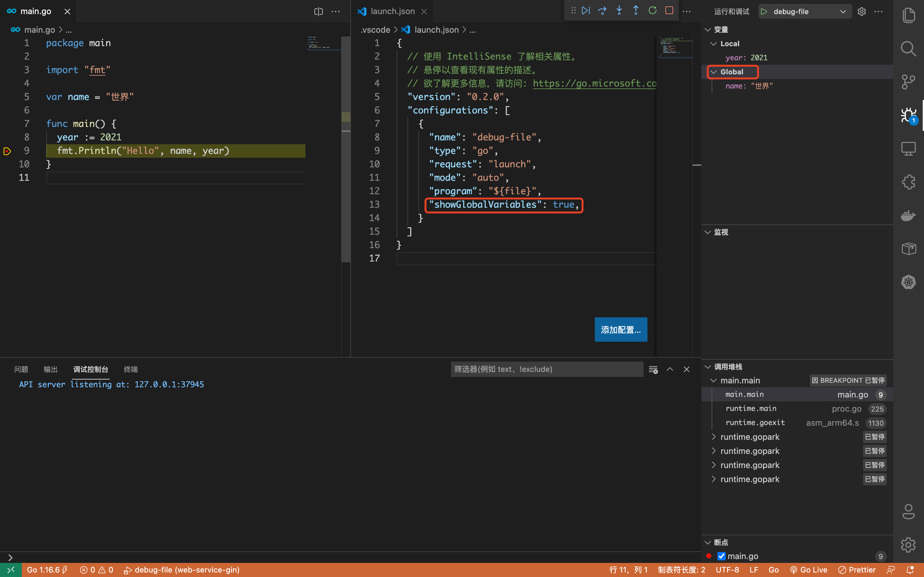Collapse the Global variables section
Viewport: 924px width, 577px height.
tap(714, 72)
